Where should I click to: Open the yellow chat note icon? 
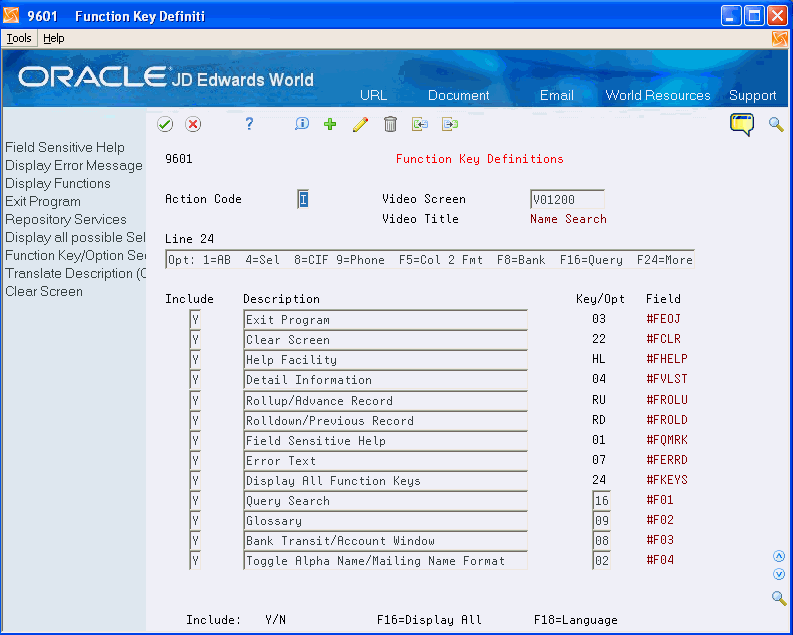click(x=742, y=124)
